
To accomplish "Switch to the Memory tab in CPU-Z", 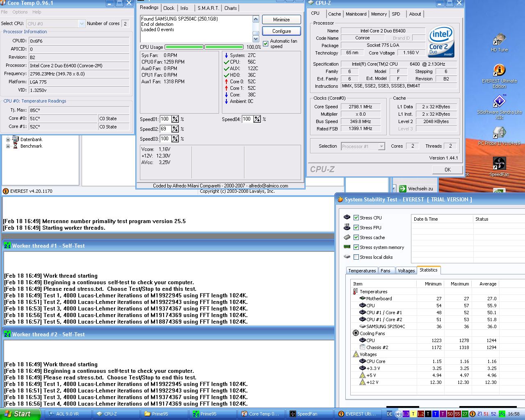I will point(379,14).
